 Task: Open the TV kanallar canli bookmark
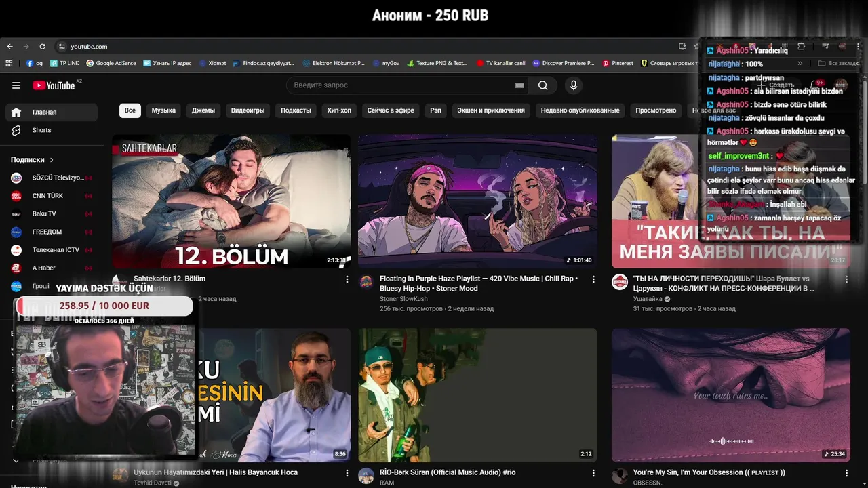(x=501, y=63)
